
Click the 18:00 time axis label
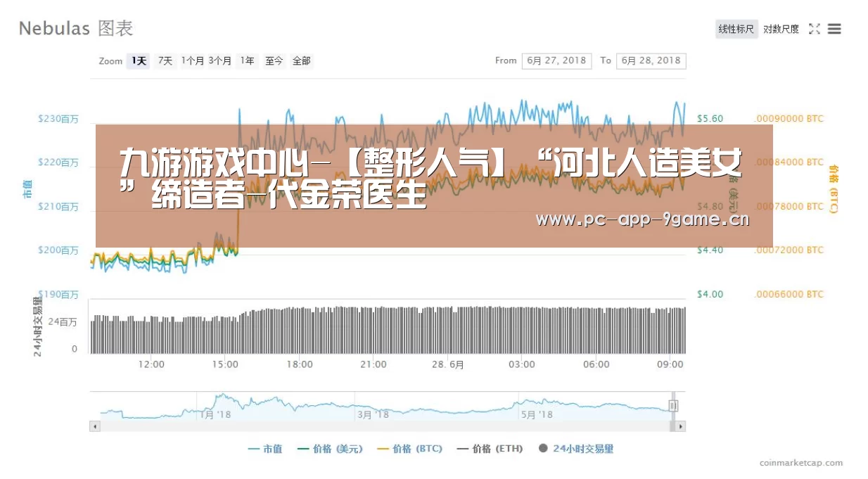[x=300, y=364]
